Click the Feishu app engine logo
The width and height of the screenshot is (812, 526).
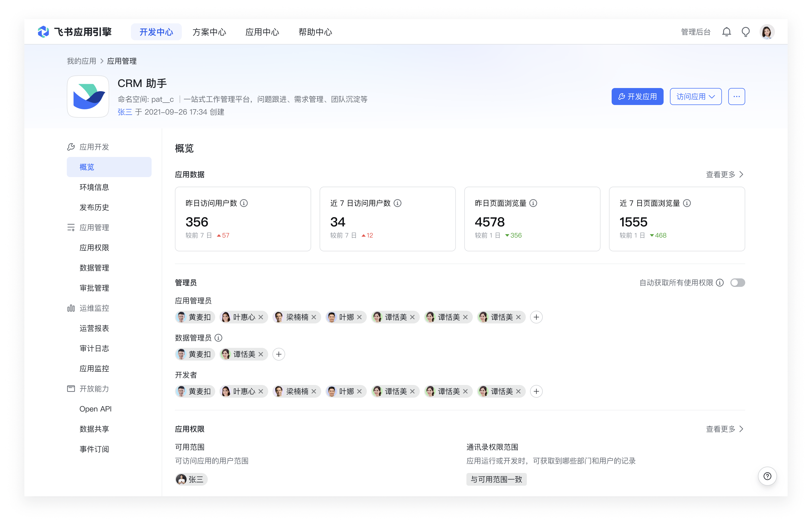click(x=74, y=32)
